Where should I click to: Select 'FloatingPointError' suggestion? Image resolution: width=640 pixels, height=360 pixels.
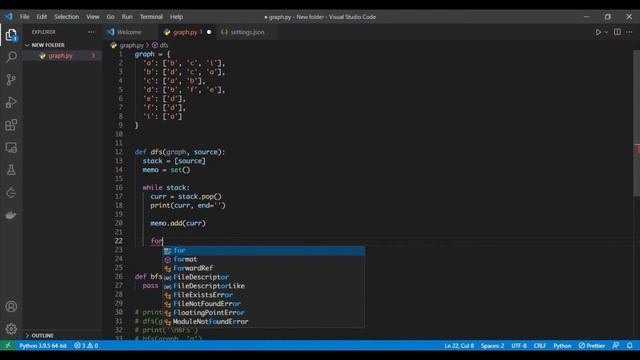click(x=264, y=313)
